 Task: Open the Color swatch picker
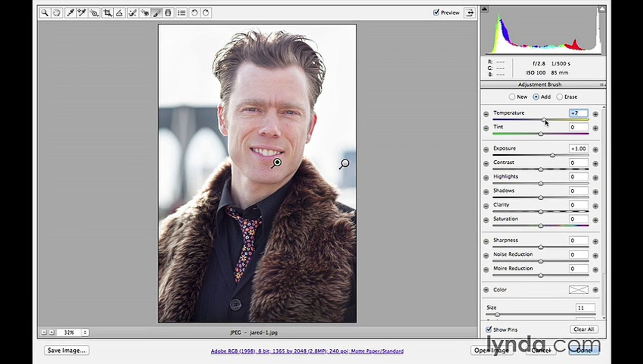click(x=579, y=290)
